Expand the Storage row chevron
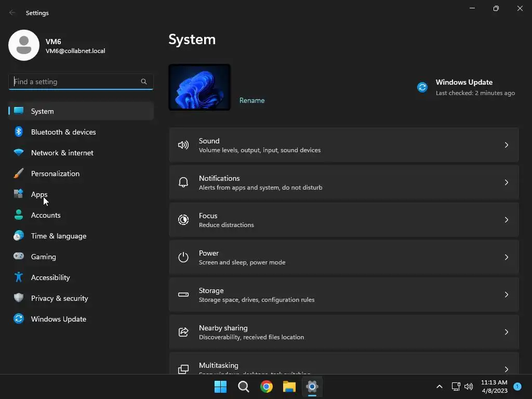 (506, 295)
